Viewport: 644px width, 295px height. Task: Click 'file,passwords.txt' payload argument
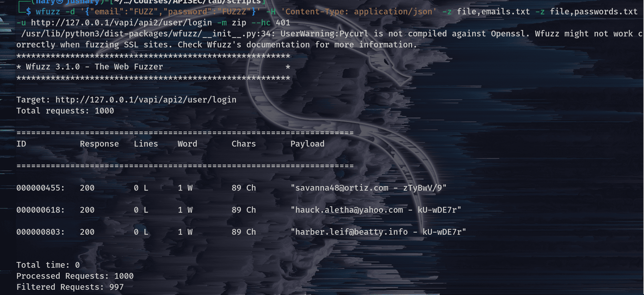[594, 12]
